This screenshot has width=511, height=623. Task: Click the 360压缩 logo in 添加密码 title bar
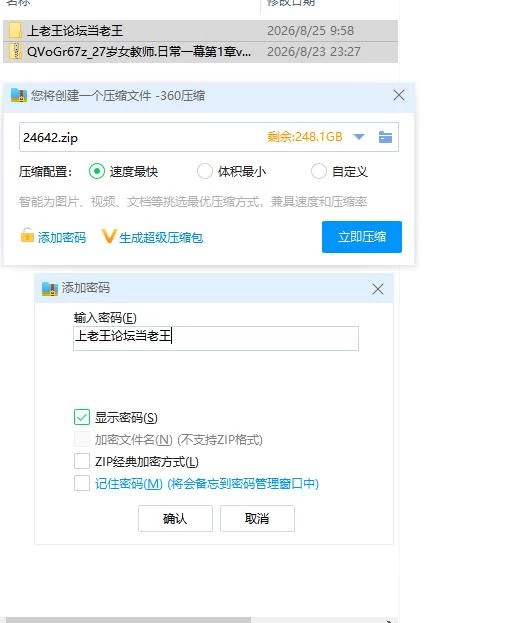click(x=50, y=288)
